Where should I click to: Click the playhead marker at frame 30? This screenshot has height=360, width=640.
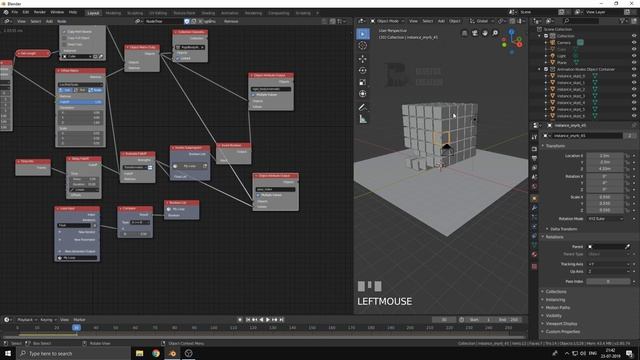tap(76, 327)
